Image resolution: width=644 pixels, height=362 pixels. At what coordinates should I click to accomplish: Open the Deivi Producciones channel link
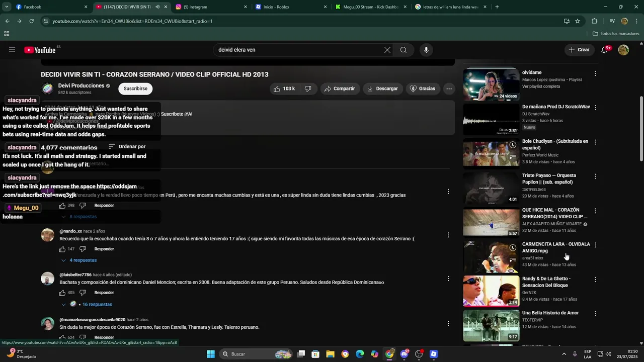coord(81,86)
